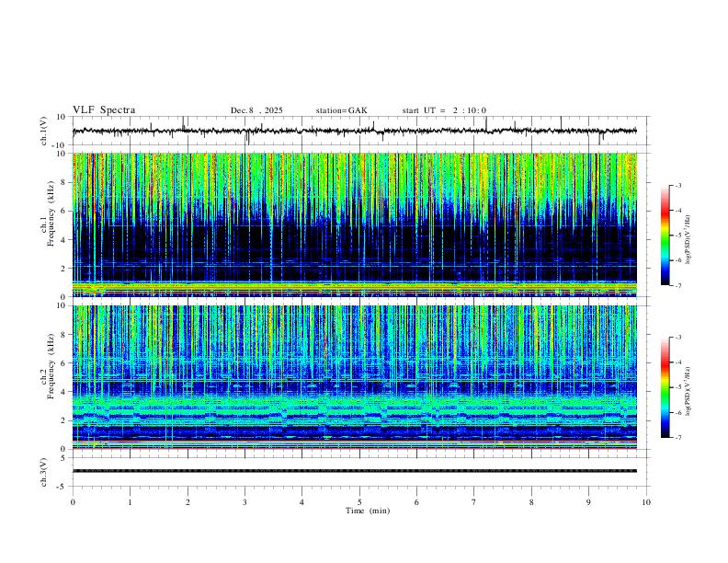The width and height of the screenshot is (728, 563).
Task: Click the ch.1 spectrogram color scale bar
Action: point(665,236)
